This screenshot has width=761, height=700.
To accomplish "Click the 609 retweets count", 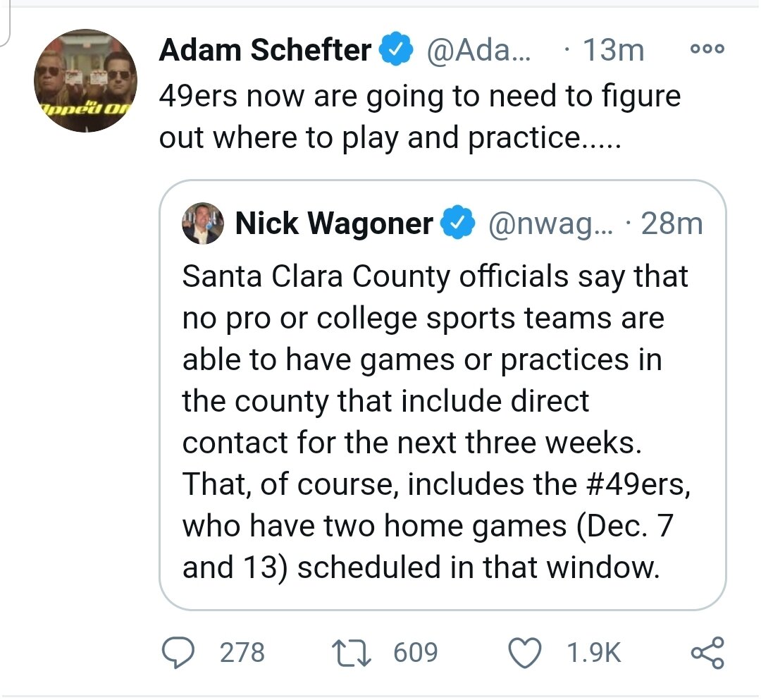I will tap(415, 652).
